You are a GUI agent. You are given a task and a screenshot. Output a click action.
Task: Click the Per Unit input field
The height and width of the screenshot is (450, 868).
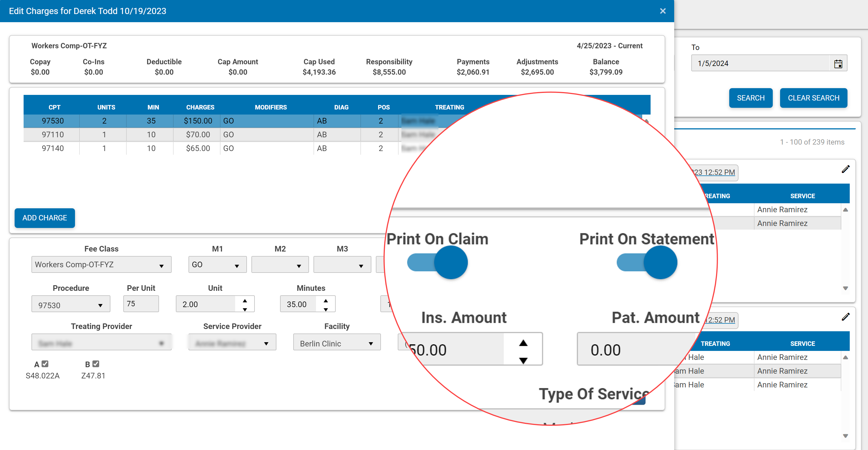click(141, 303)
